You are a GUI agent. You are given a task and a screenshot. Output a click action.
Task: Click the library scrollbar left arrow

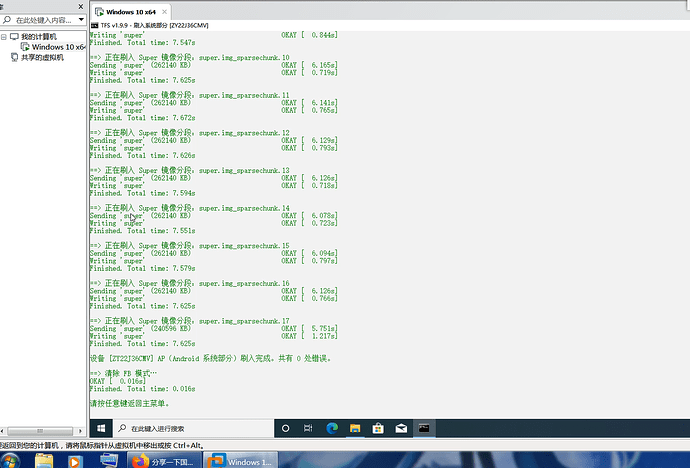coord(2,431)
